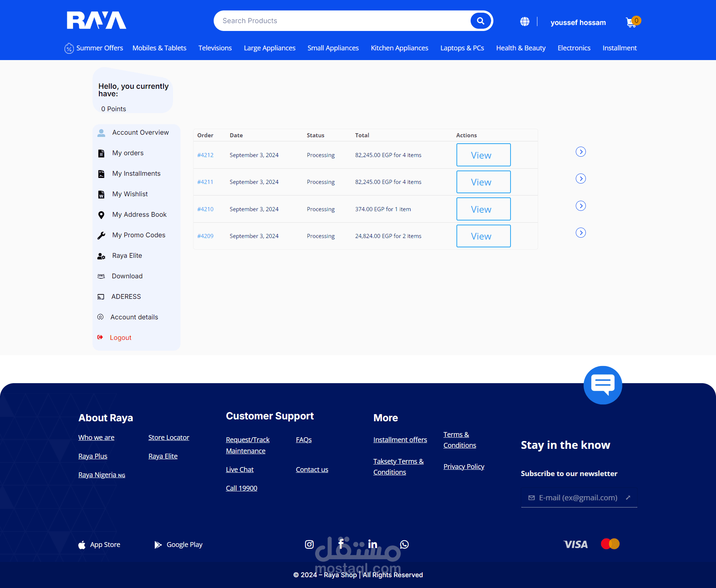This screenshot has height=588, width=716.
Task: Focus the newsletter E-mail input
Action: pos(578,498)
